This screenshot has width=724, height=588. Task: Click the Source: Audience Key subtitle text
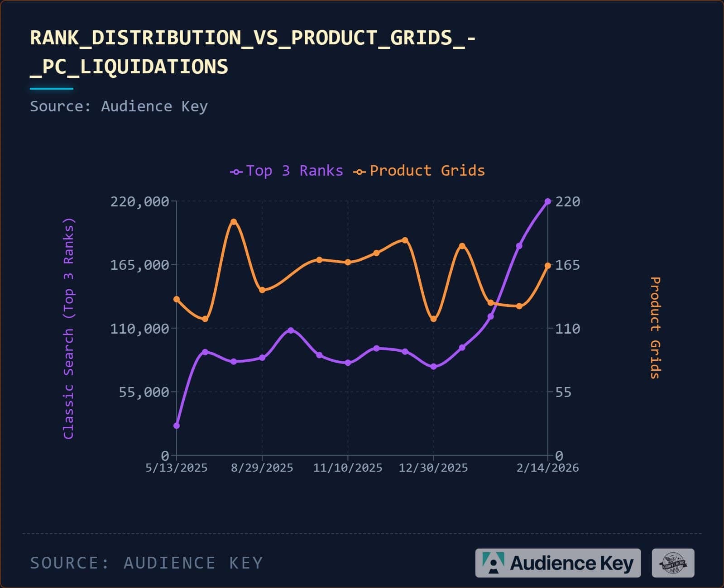pyautogui.click(x=119, y=106)
